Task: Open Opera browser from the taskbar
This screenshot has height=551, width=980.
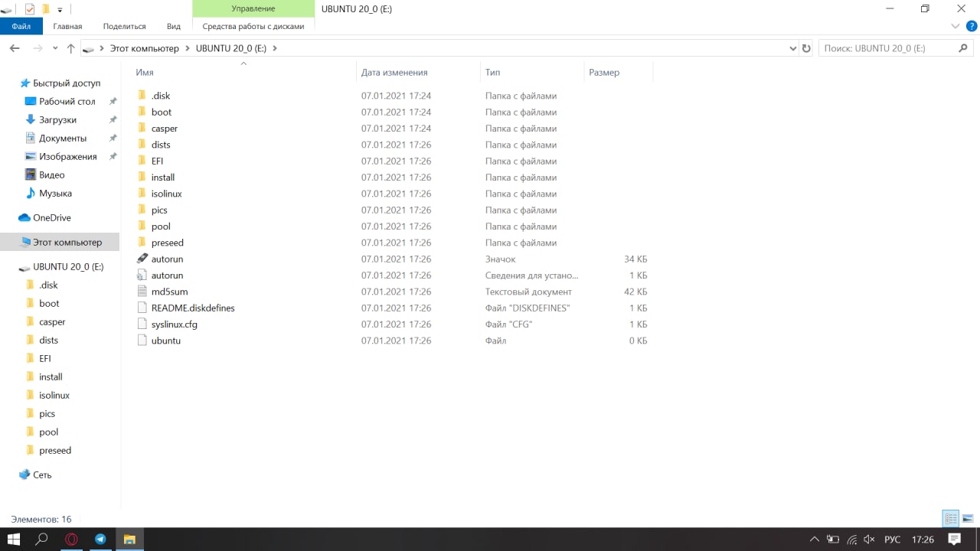Action: pyautogui.click(x=71, y=540)
